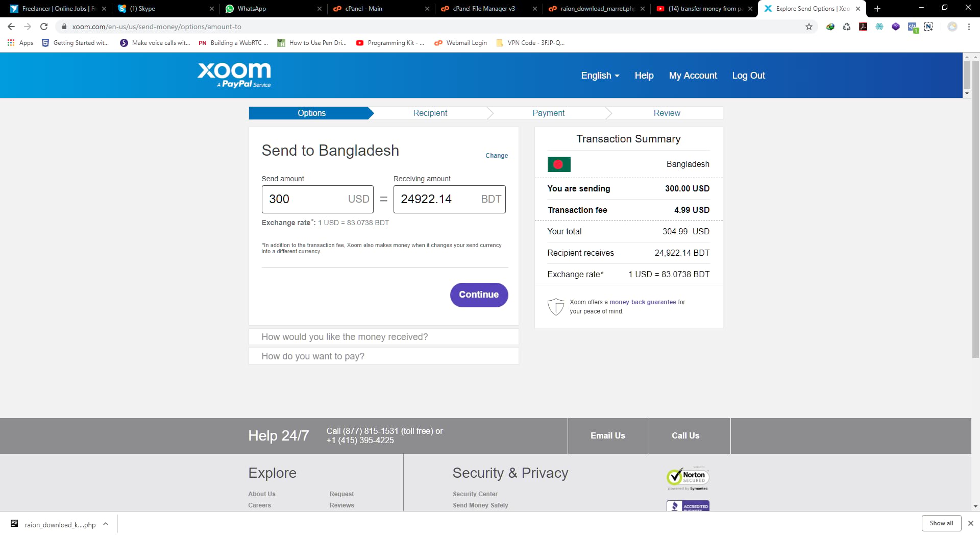Click the Norton Secured badge

(688, 478)
